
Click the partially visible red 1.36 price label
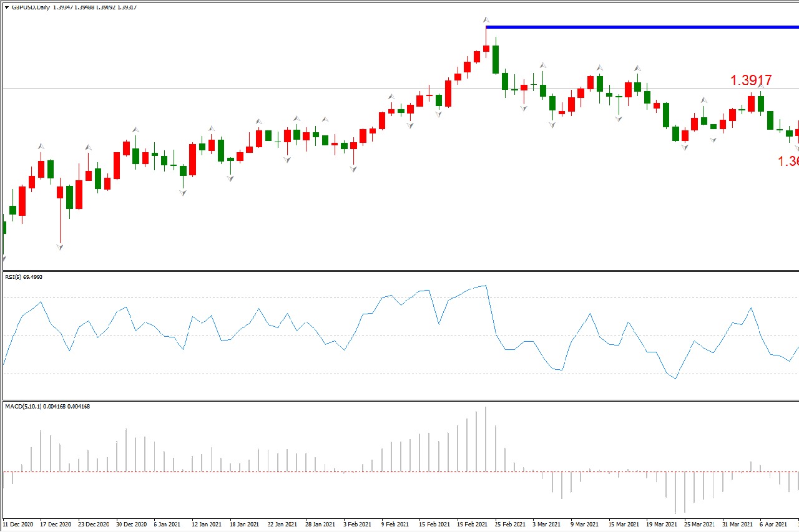click(788, 162)
